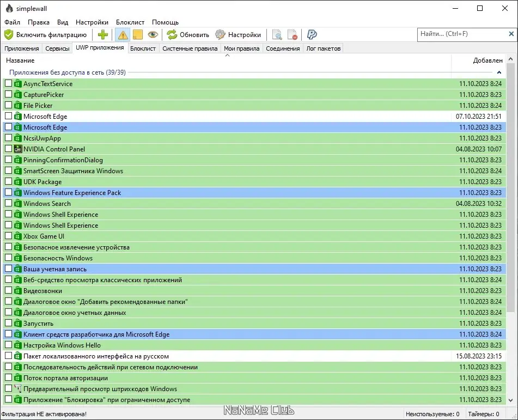Toggle the eye monitor icon in toolbar
This screenshot has width=518, height=420.
153,34
